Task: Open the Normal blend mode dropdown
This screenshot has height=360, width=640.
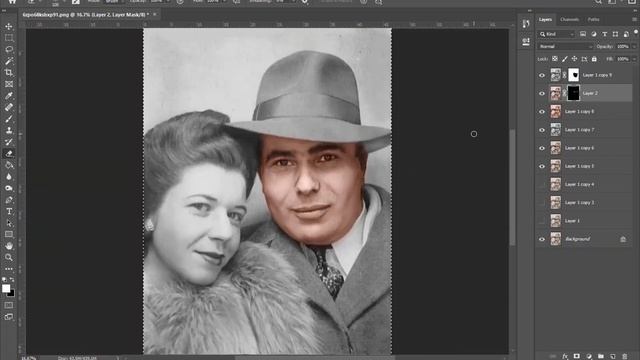Action: 565,47
